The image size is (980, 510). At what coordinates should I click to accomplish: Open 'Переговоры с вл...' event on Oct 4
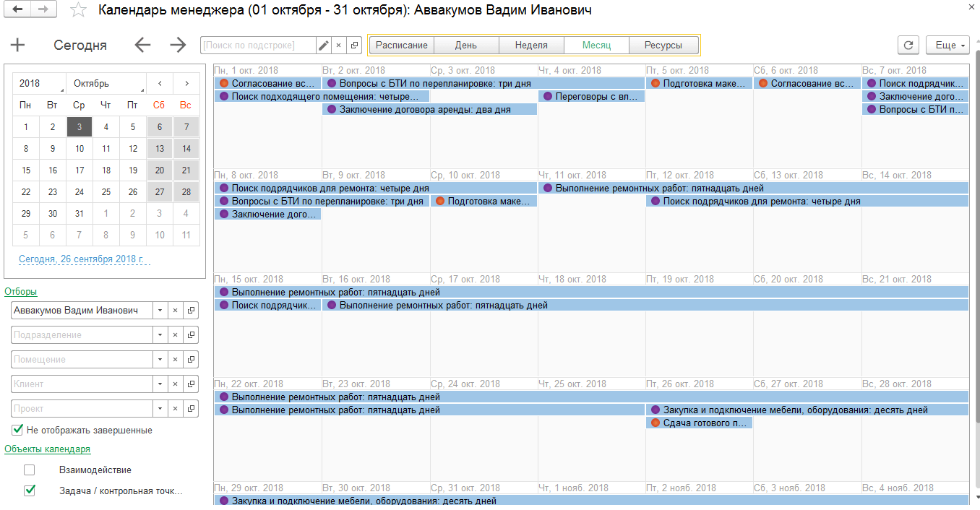click(x=591, y=96)
